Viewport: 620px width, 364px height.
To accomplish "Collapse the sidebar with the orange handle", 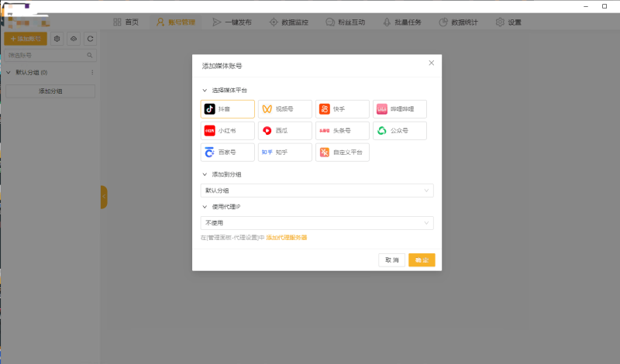I will coord(104,197).
